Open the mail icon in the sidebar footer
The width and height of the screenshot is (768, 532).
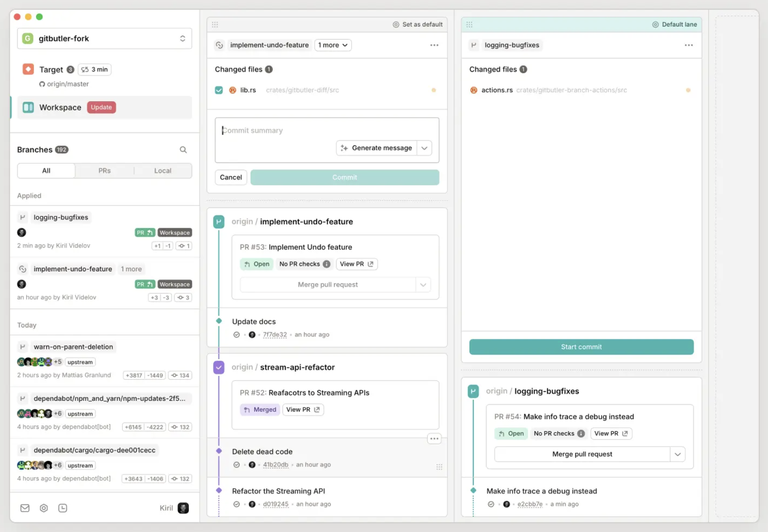coord(25,508)
